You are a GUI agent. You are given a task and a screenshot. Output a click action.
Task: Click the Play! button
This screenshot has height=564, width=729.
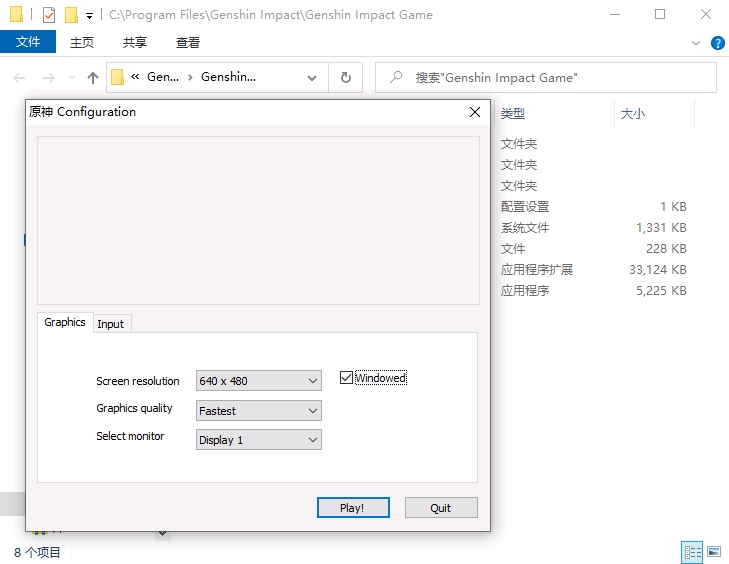pyautogui.click(x=353, y=508)
